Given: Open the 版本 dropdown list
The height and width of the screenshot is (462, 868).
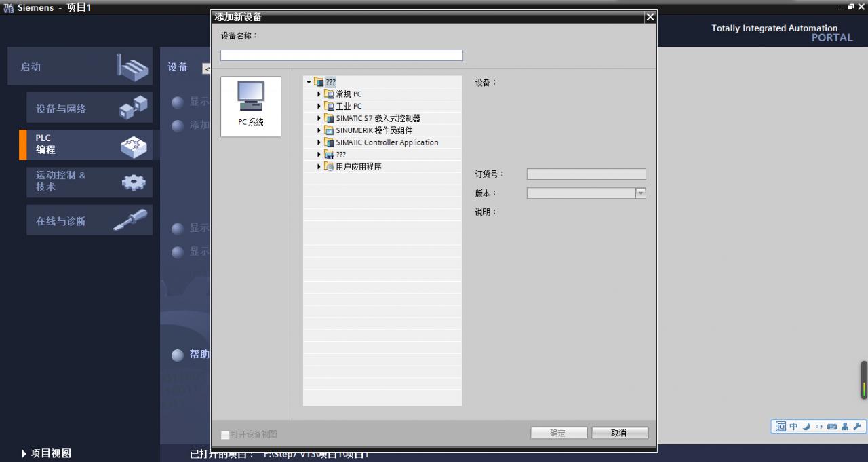Looking at the screenshot, I should (x=640, y=193).
